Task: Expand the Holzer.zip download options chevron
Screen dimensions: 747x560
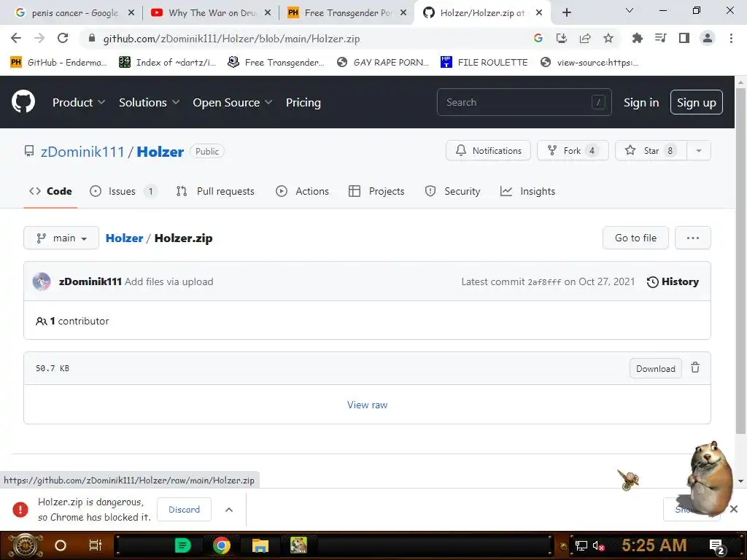Action: tap(228, 510)
